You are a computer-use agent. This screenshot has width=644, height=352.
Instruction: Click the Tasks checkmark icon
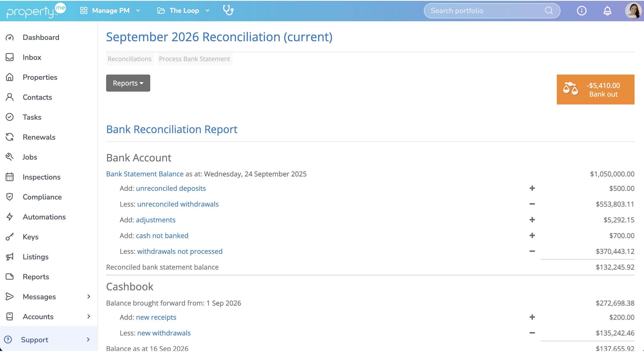point(10,117)
